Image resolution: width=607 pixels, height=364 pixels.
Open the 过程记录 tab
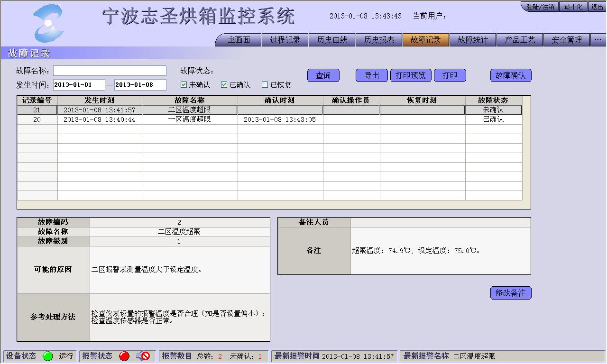[285, 40]
